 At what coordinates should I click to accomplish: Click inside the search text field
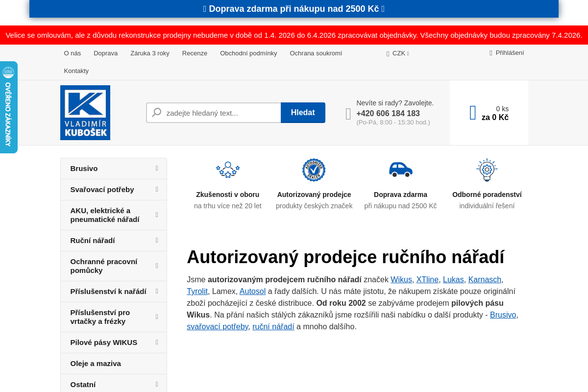[x=220, y=112]
